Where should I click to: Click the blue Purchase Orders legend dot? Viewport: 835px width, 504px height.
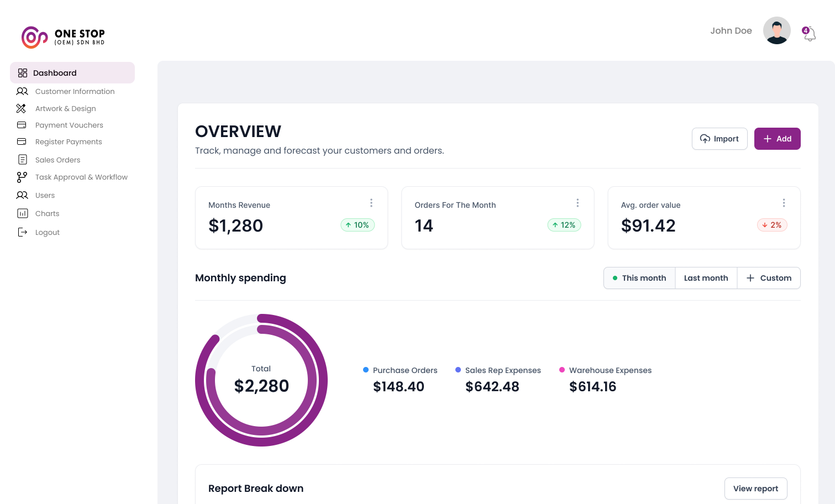click(x=366, y=370)
